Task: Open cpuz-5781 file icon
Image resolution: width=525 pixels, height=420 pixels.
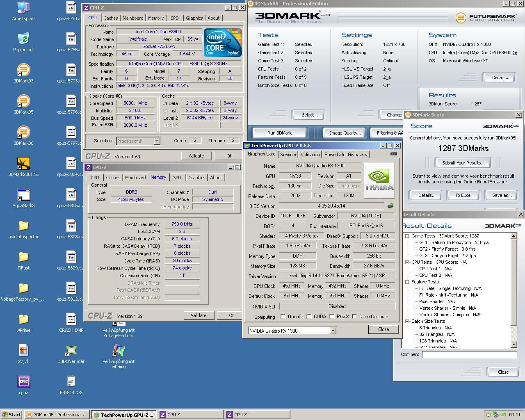Action: point(71,11)
